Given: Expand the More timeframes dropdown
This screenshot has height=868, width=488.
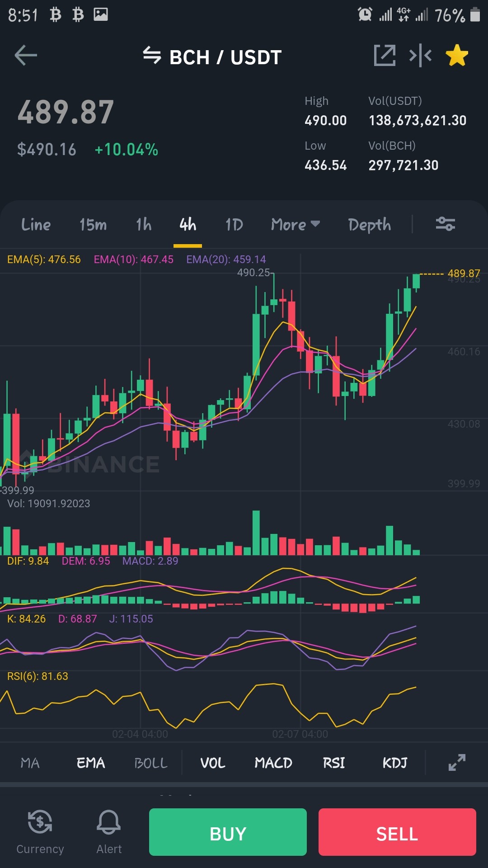Looking at the screenshot, I should coord(296,224).
